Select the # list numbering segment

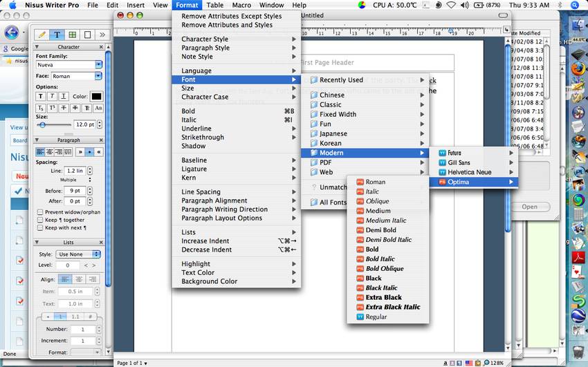[x=91, y=317]
